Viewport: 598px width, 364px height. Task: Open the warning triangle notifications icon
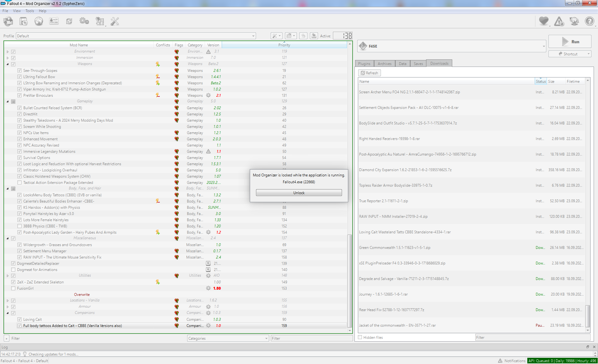(x=559, y=21)
